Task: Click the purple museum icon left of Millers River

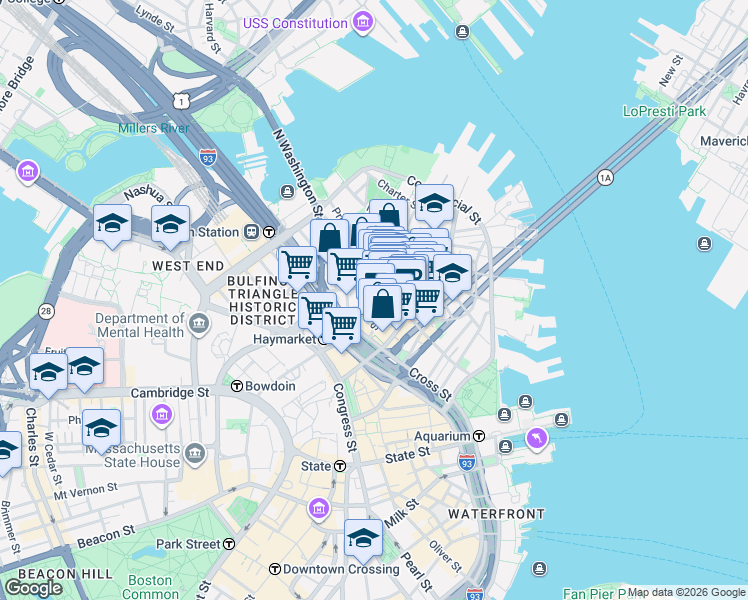Action: pyautogui.click(x=28, y=171)
